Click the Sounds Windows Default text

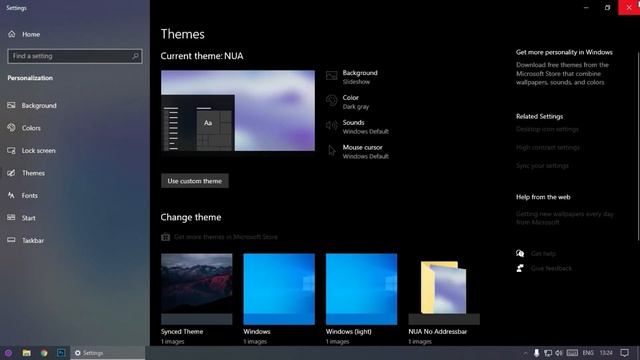[365, 127]
